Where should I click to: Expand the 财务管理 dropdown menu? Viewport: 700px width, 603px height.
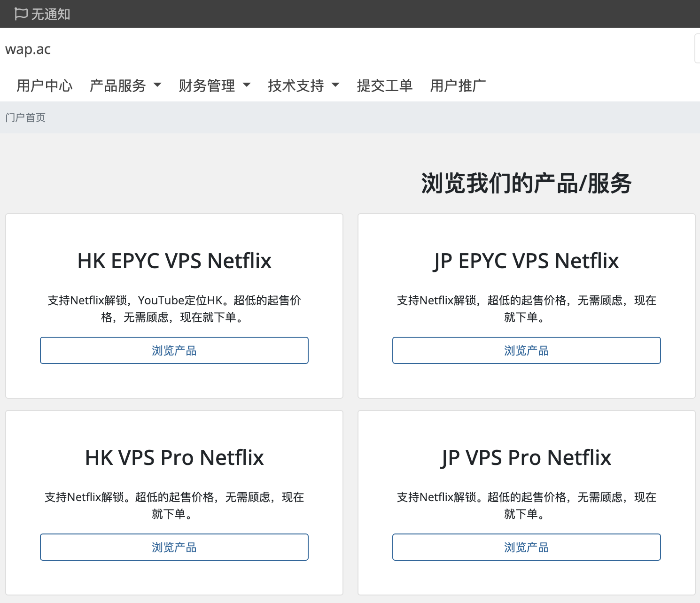[x=215, y=85]
